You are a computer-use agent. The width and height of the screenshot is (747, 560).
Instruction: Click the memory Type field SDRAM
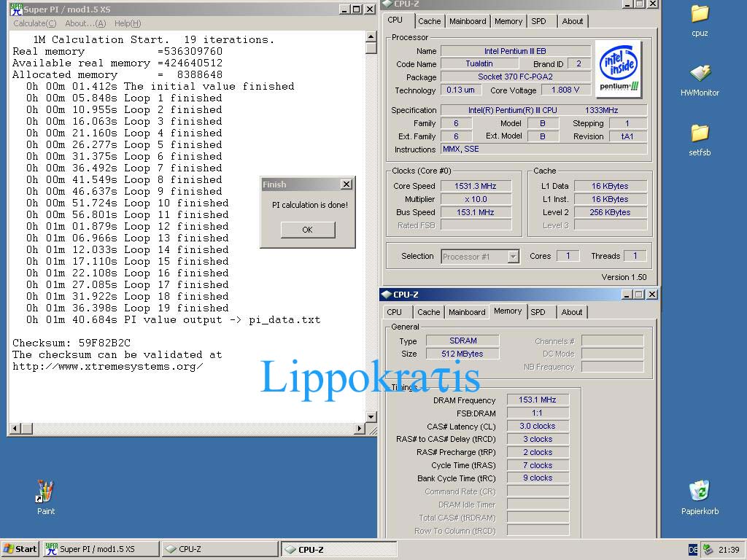[x=462, y=341]
